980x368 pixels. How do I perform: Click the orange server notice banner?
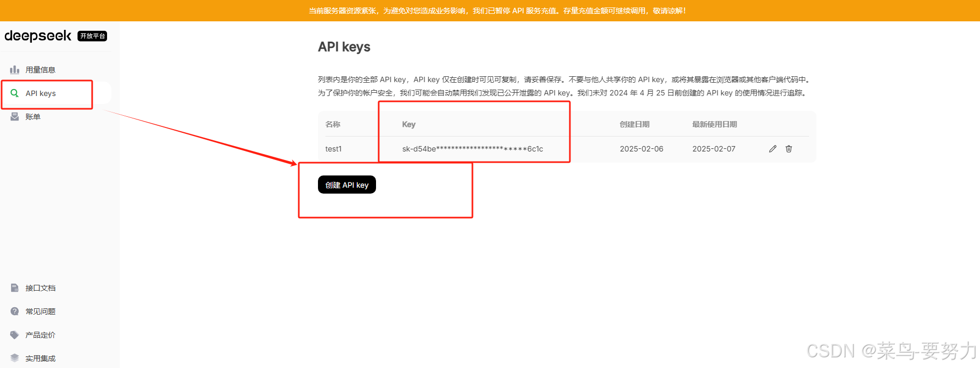click(490, 11)
